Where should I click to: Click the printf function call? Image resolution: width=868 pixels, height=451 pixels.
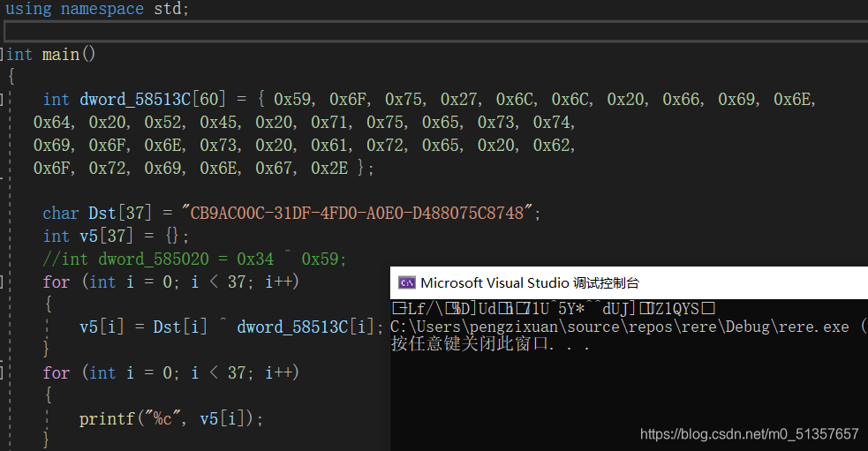pyautogui.click(x=107, y=419)
